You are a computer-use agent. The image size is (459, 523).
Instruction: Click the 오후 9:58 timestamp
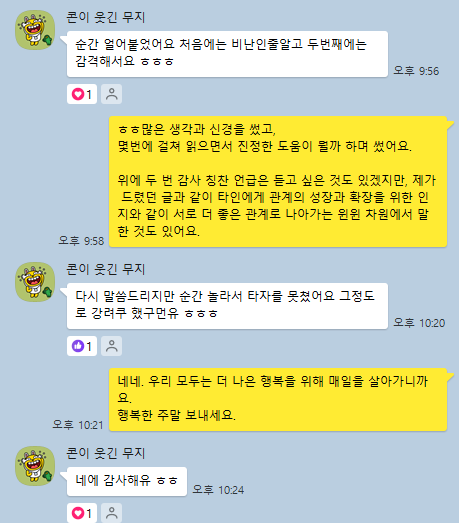pyautogui.click(x=81, y=241)
